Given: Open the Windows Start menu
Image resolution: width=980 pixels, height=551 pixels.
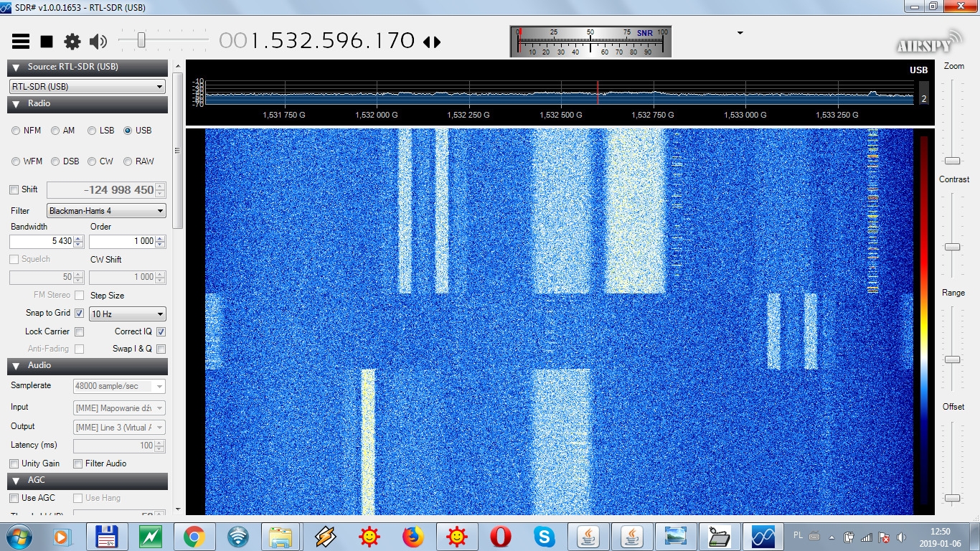Looking at the screenshot, I should pyautogui.click(x=19, y=537).
